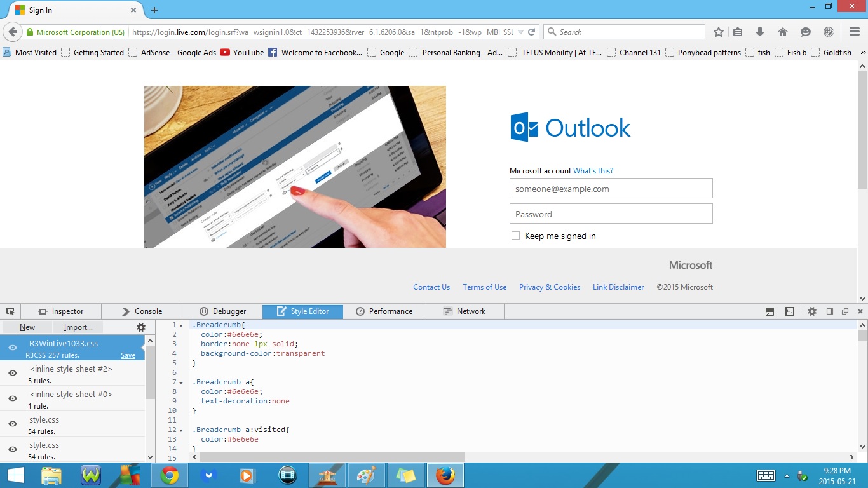
Task: Check the Keep me signed in box
Action: [515, 236]
